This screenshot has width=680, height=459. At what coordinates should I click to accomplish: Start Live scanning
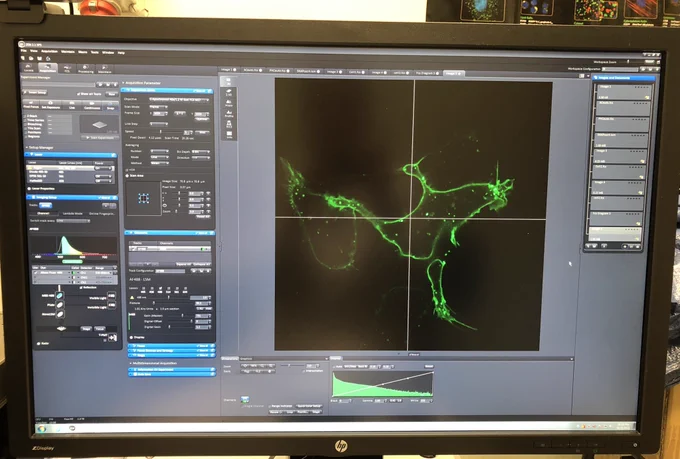click(72, 105)
